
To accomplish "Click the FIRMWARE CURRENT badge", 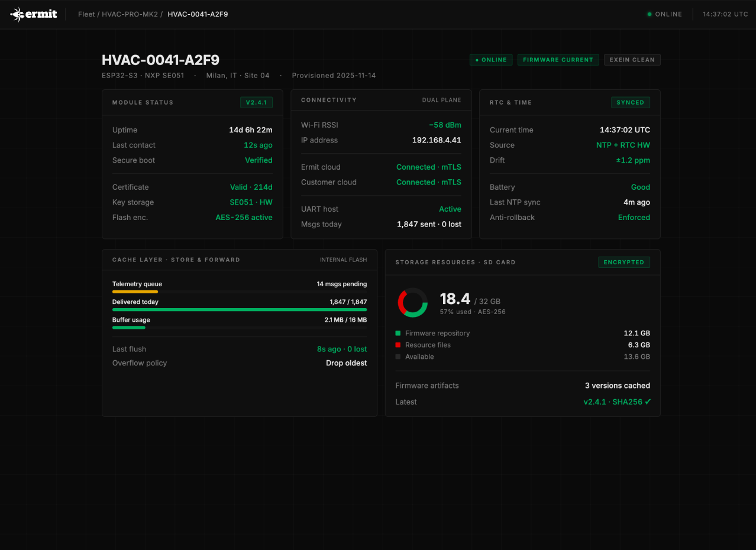I will (x=558, y=60).
